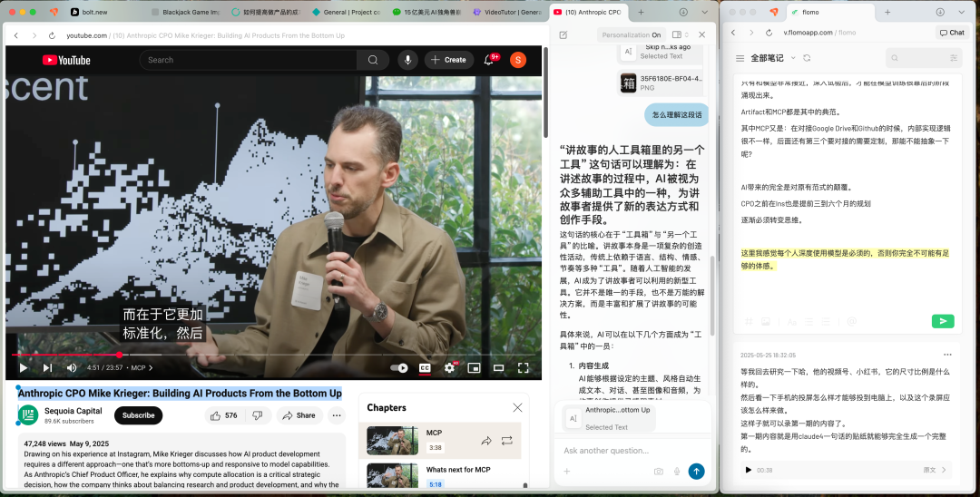The image size is (980, 497).
Task: Toggle autoplay switch in video player
Action: click(398, 367)
